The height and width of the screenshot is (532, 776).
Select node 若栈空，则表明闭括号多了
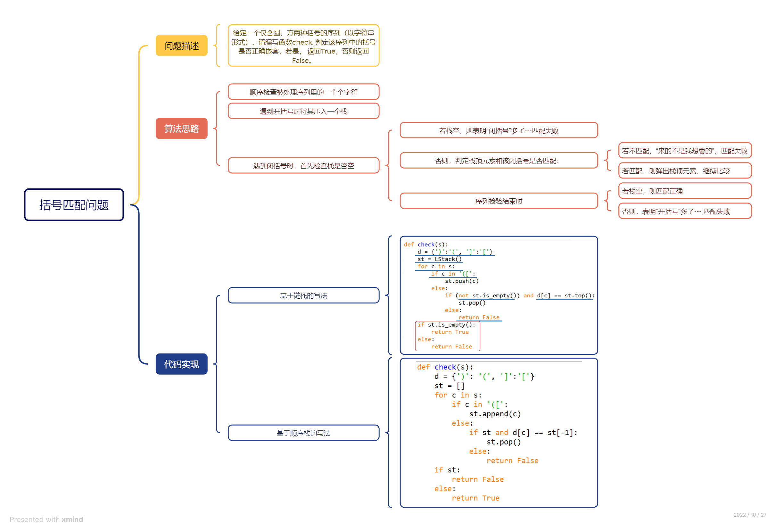[x=498, y=130]
